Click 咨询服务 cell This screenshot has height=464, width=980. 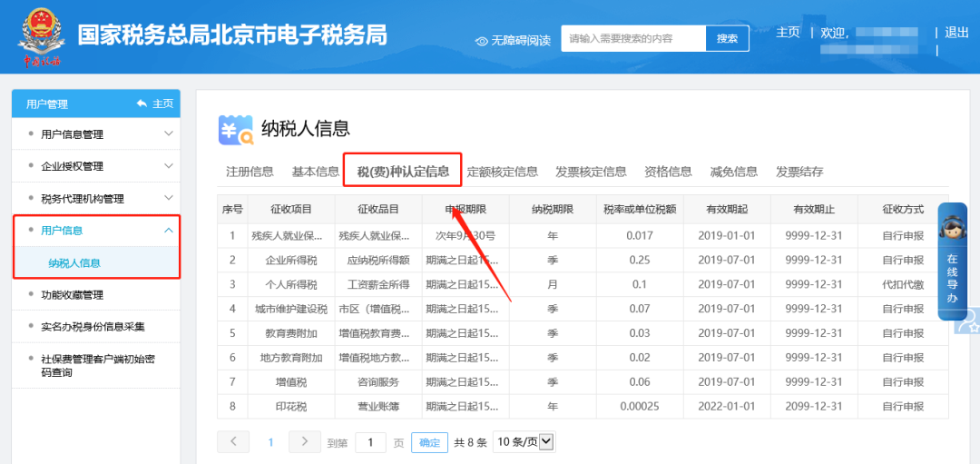pyautogui.click(x=378, y=382)
